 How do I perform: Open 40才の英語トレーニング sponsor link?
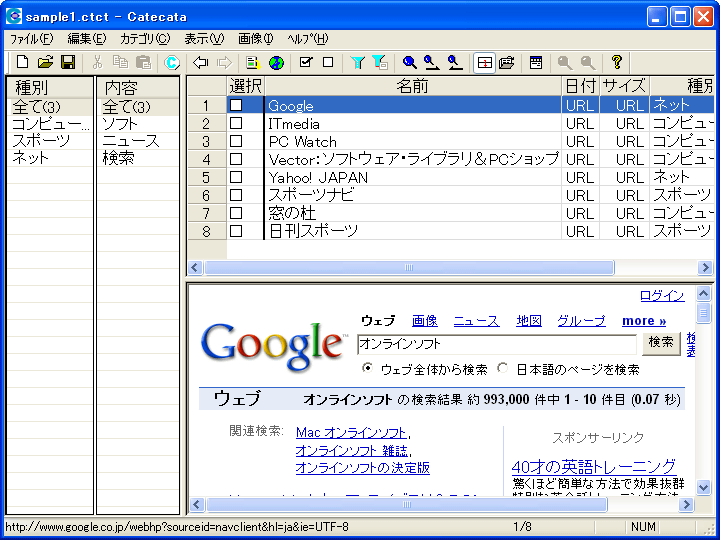pos(594,467)
